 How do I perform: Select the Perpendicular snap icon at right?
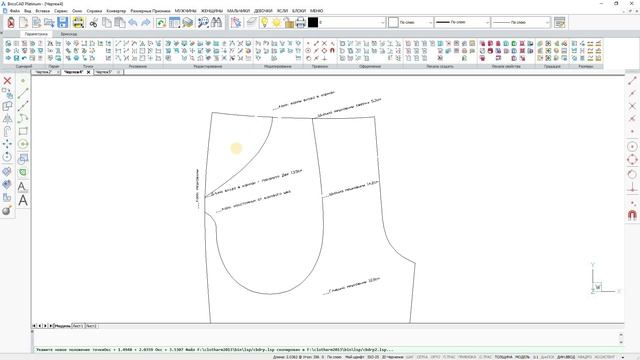(x=632, y=187)
